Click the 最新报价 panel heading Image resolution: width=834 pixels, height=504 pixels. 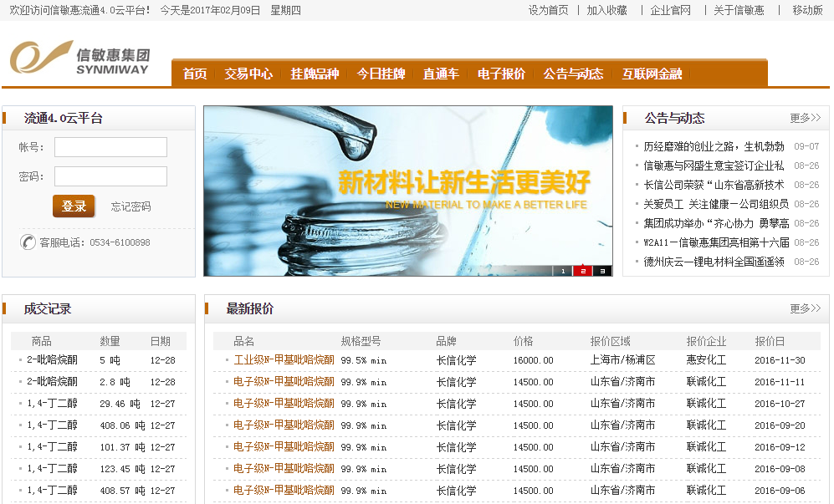[250, 309]
